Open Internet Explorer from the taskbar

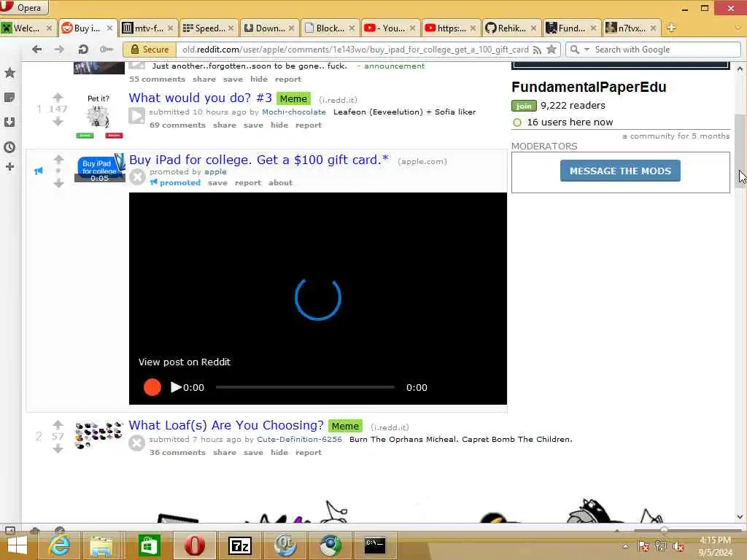60,545
